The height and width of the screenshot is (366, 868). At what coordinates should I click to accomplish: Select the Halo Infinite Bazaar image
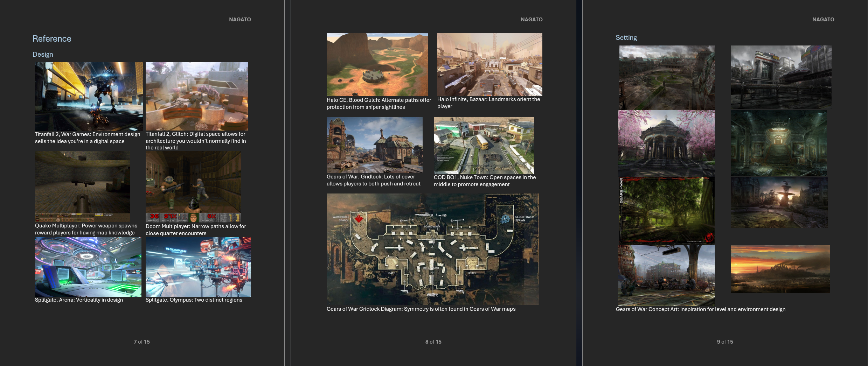tap(489, 64)
